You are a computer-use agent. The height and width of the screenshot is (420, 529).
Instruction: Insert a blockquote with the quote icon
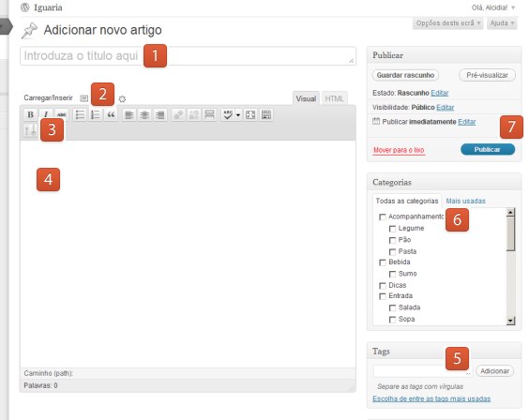111,114
